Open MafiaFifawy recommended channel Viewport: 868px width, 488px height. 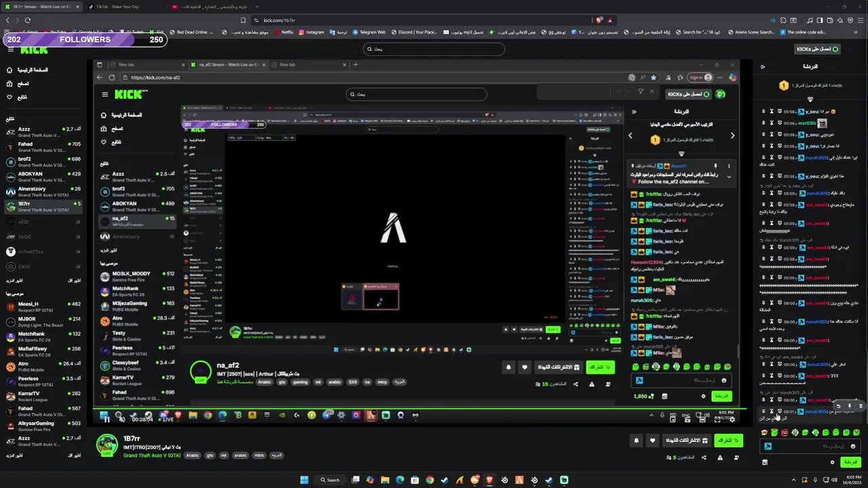click(44, 351)
